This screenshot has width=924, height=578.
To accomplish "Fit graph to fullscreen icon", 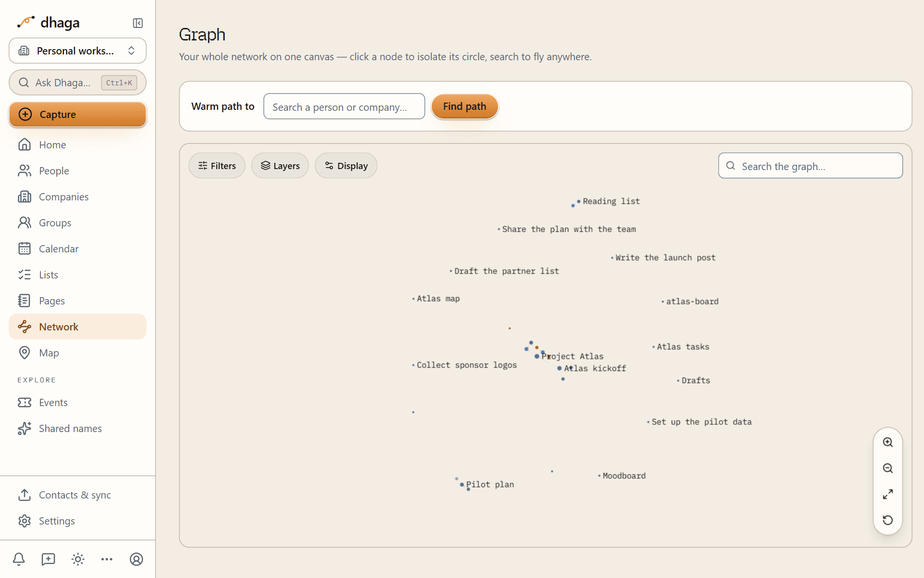I will [x=888, y=494].
